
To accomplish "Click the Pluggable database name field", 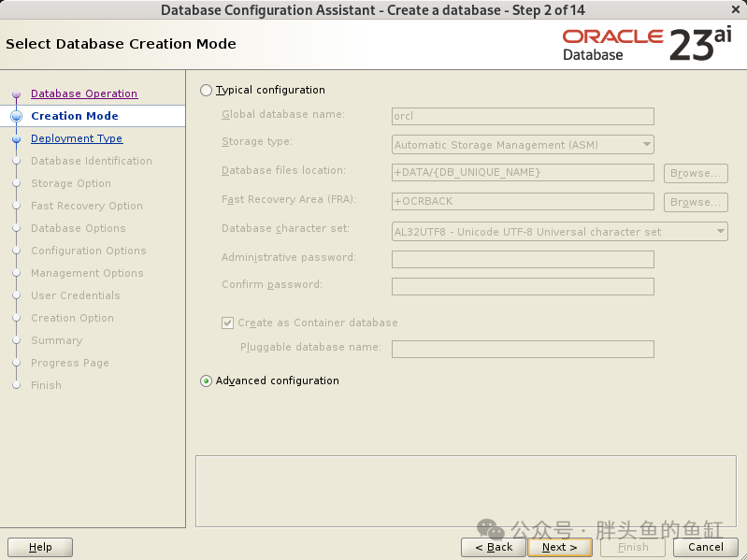I will [x=523, y=349].
